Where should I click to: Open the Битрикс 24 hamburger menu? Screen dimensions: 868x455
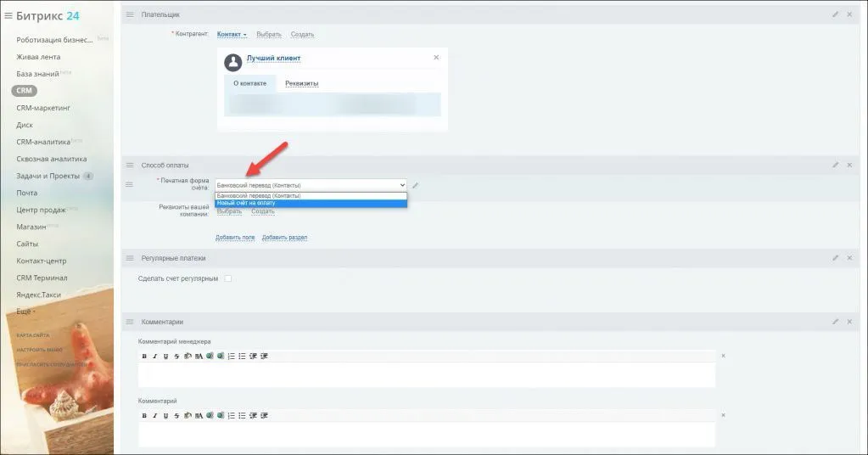point(8,15)
